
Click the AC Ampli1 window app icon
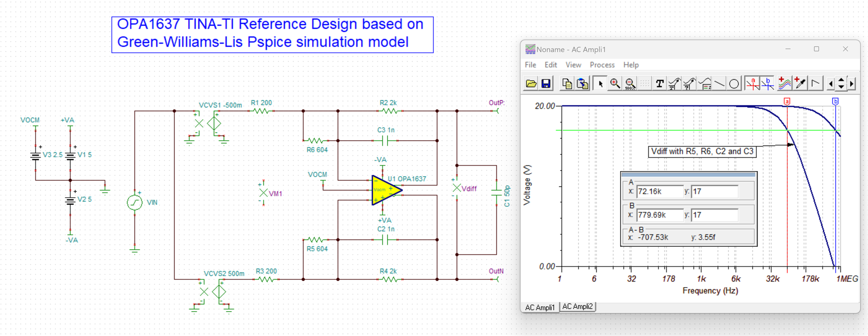click(530, 49)
